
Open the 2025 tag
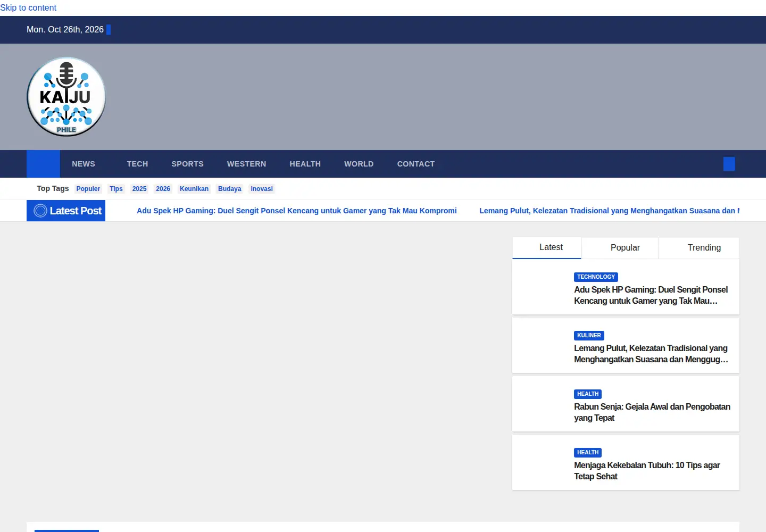(139, 189)
